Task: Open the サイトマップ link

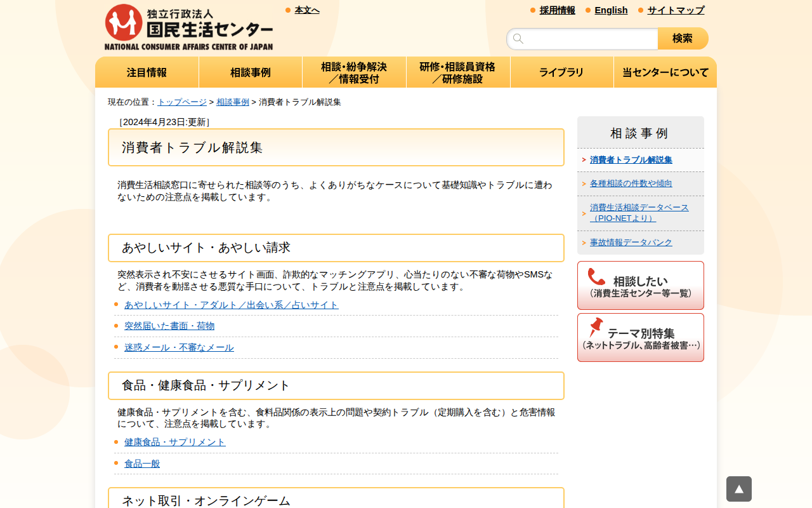Action: pyautogui.click(x=676, y=10)
